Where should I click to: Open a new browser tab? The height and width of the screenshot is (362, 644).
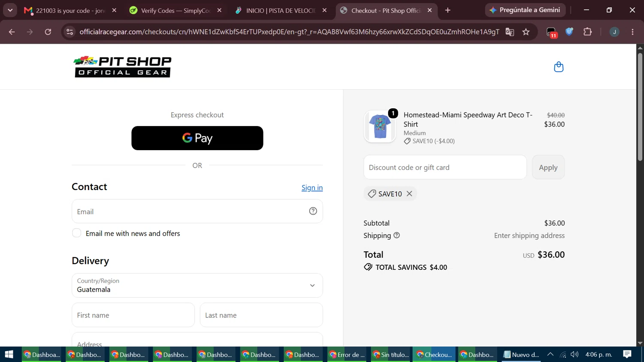pos(448,10)
